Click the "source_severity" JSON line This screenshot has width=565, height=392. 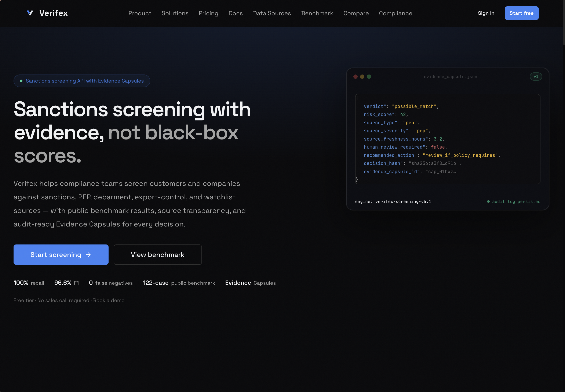396,131
